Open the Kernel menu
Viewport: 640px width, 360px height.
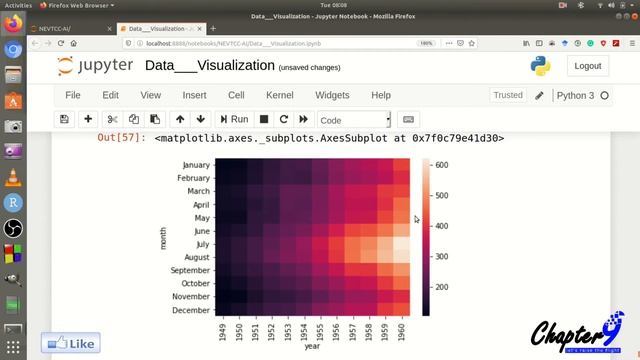point(280,95)
